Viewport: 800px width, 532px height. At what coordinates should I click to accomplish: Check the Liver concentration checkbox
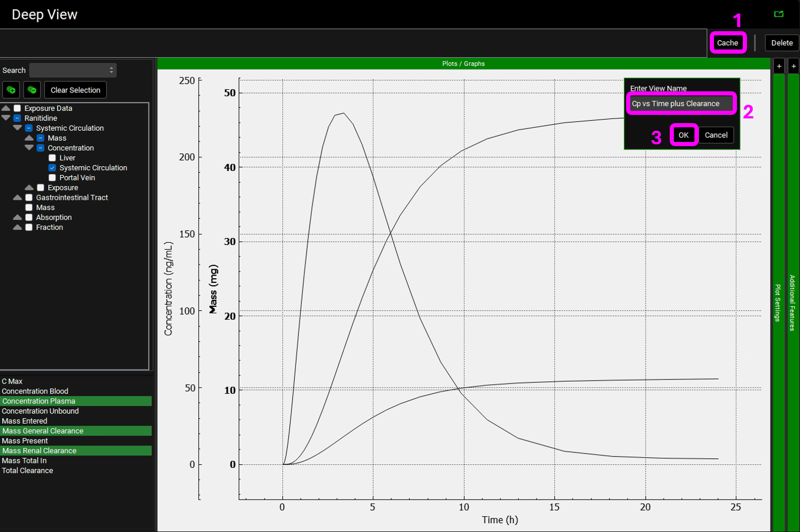pos(52,158)
